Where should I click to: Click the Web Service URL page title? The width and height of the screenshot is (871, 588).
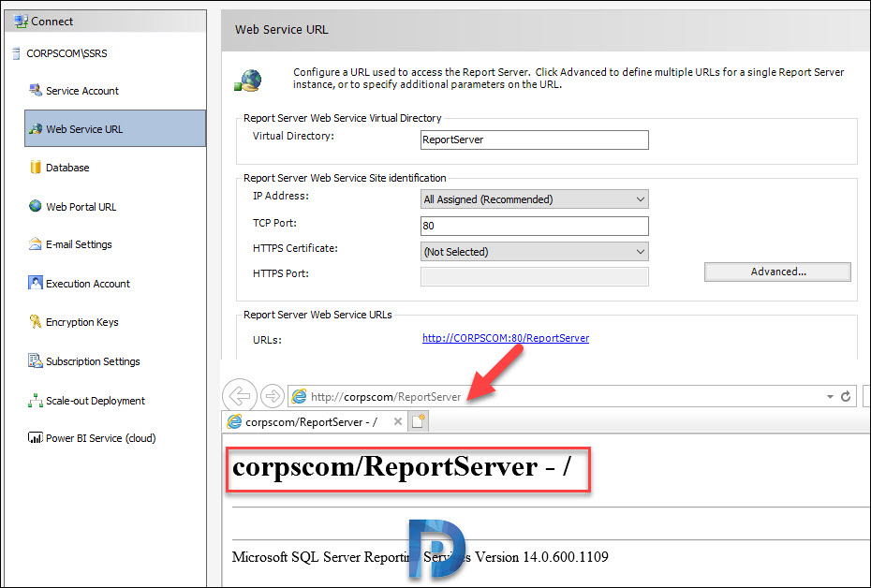tap(282, 29)
